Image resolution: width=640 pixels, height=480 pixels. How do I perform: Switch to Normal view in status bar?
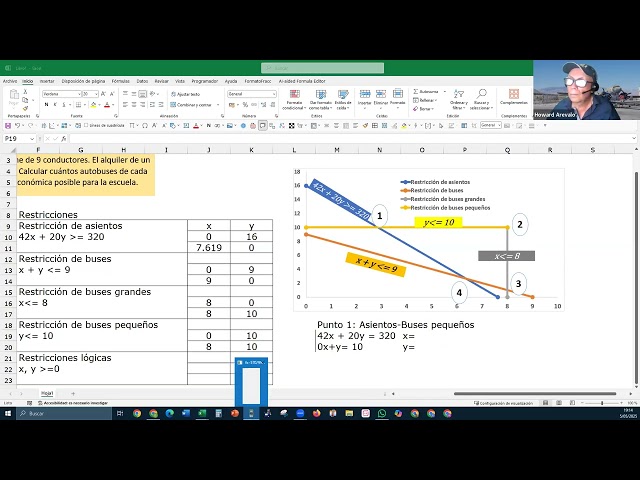tap(545, 403)
